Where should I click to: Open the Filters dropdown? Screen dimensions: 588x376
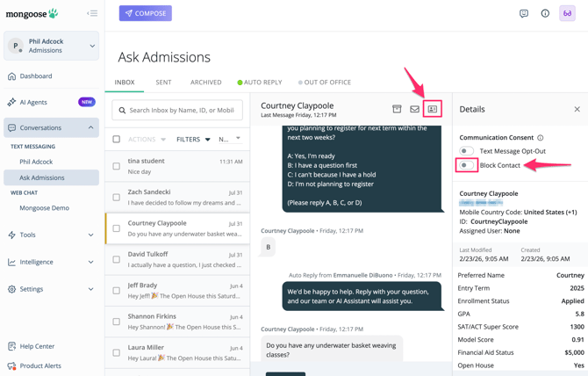(x=193, y=139)
